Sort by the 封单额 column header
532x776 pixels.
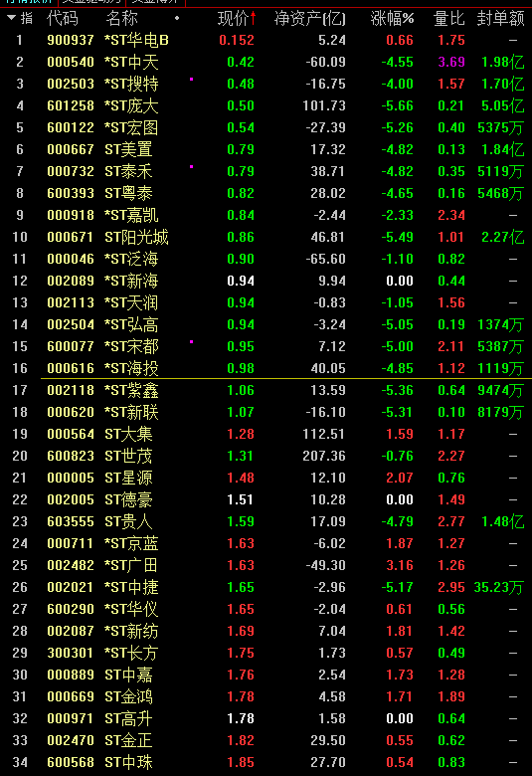500,19
